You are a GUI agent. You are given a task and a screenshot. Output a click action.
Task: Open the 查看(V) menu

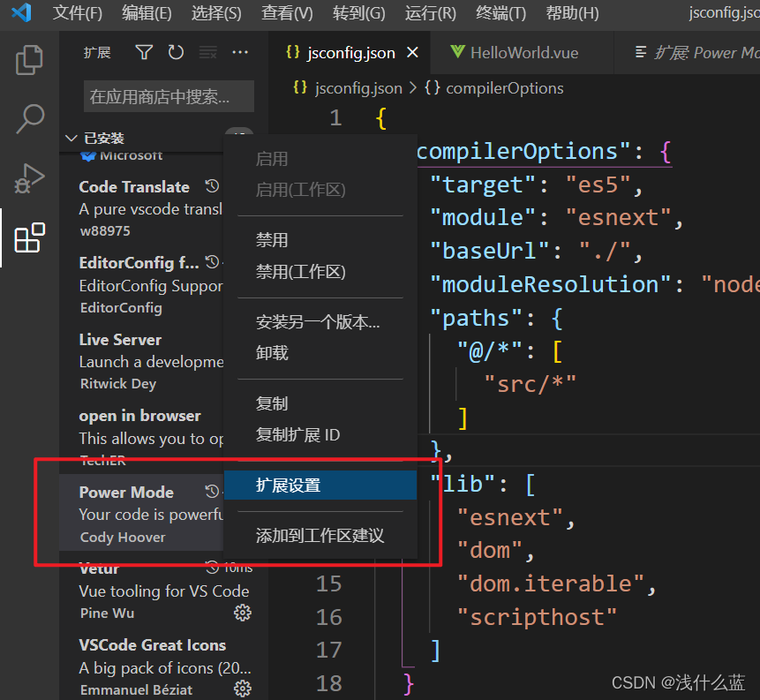point(287,13)
